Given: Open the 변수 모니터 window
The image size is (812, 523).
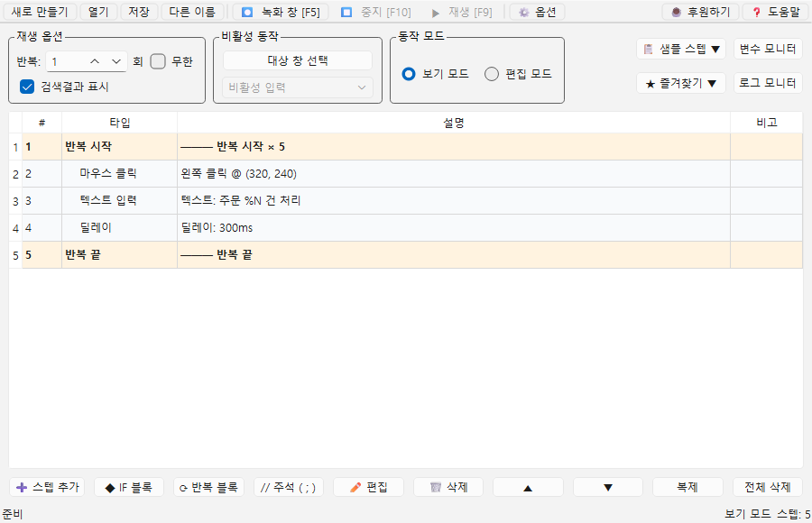Looking at the screenshot, I should coord(768,50).
